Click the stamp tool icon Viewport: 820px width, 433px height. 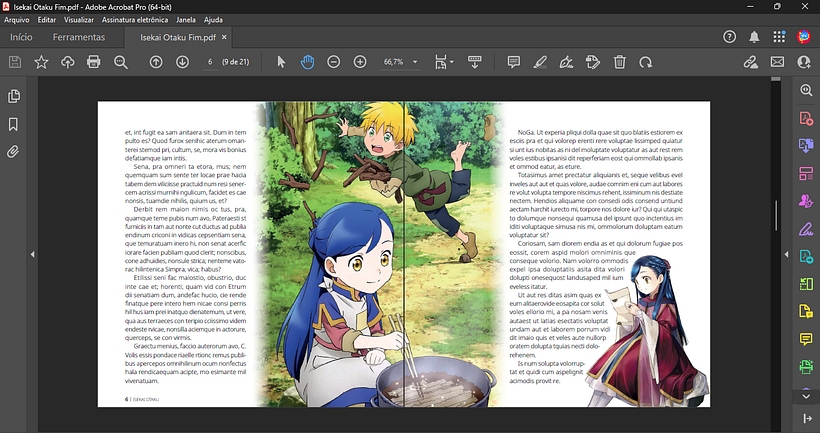point(593,62)
